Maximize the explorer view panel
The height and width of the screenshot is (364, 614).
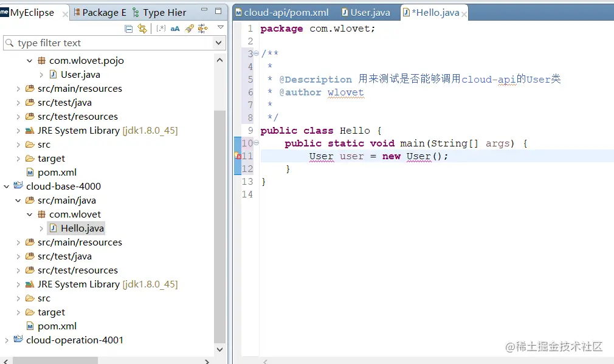218,11
